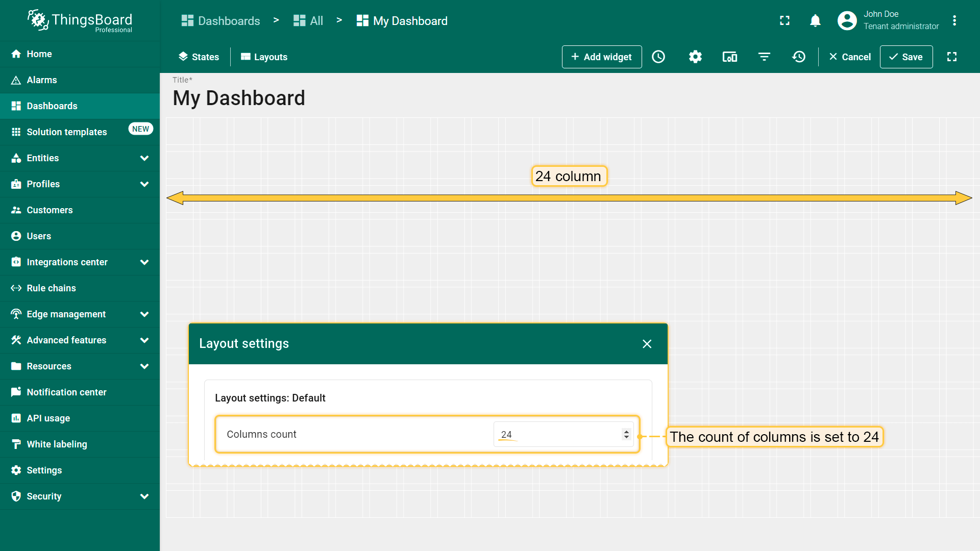Open the filters icon in toolbar

764,57
